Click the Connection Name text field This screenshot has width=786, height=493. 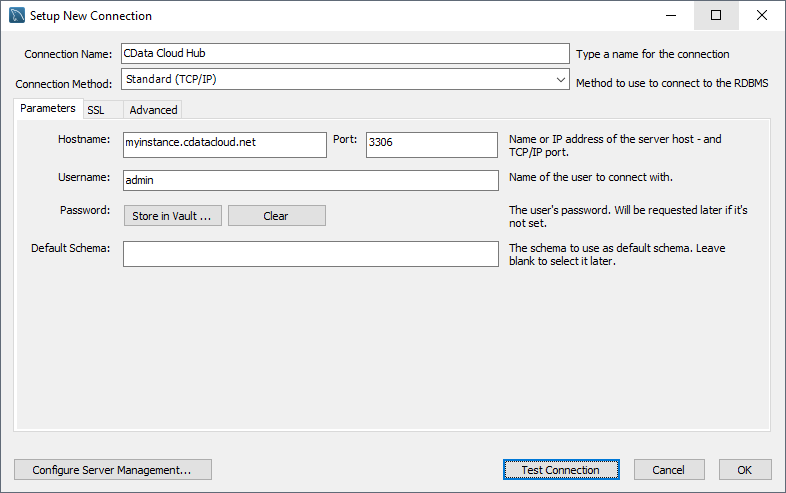345,53
